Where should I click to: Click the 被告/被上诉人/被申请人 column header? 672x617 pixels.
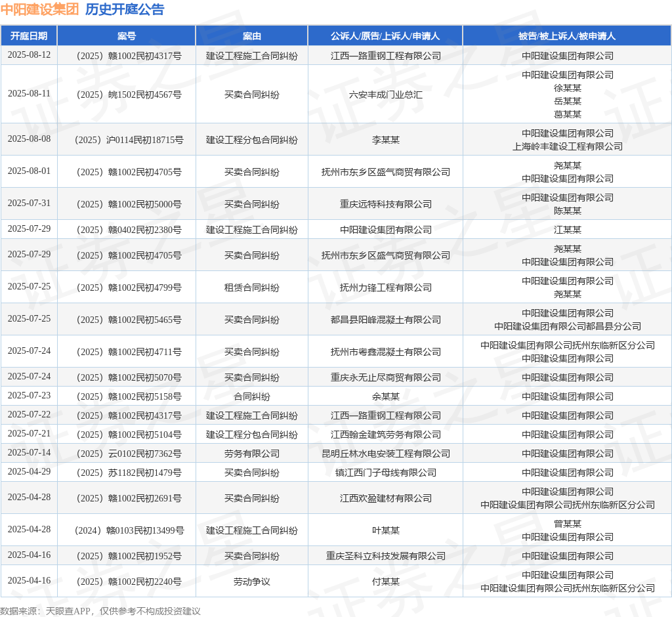point(567,36)
